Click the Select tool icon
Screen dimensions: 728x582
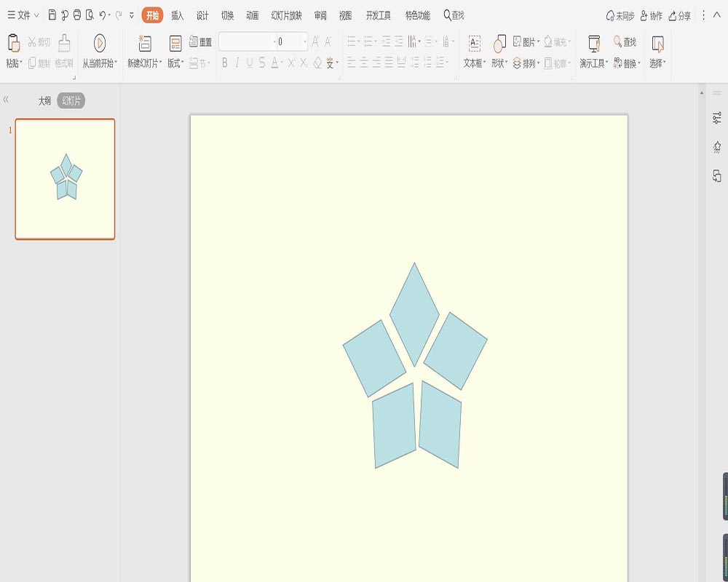[x=657, y=44]
